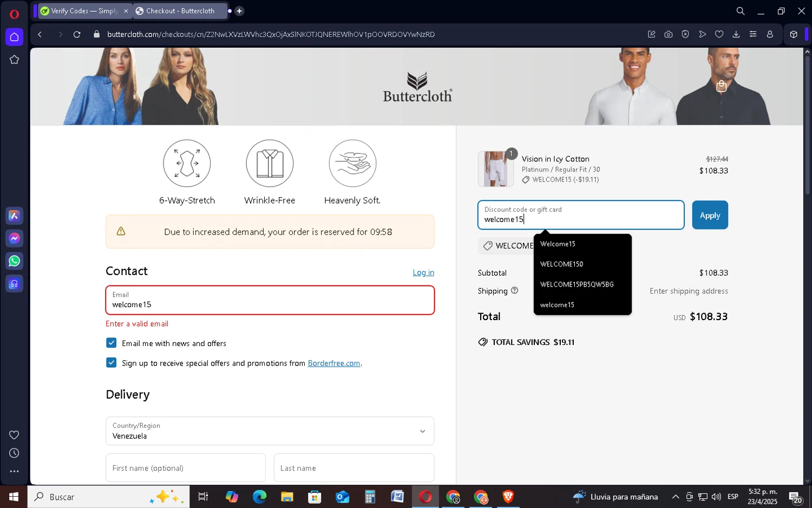Click the Apply discount button

pyautogui.click(x=710, y=215)
